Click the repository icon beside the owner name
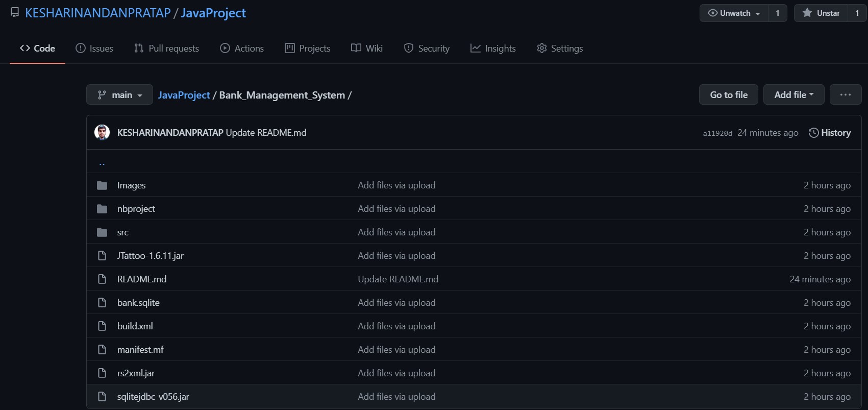This screenshot has width=868, height=410. [x=15, y=13]
